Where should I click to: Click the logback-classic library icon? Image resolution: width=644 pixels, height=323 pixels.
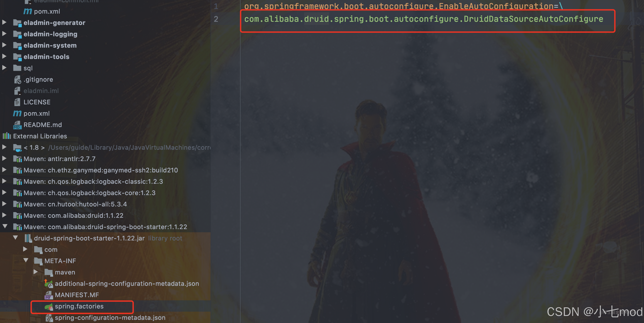[x=17, y=182]
